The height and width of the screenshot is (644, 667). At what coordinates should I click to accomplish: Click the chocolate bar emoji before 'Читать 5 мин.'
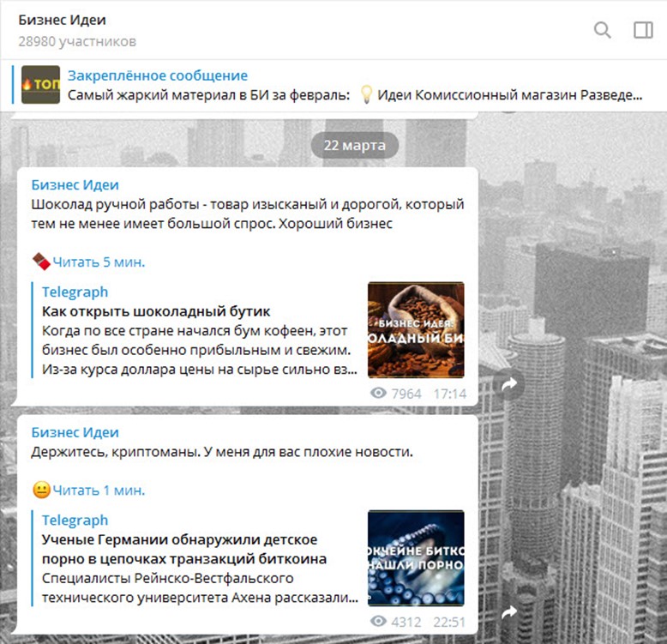point(41,262)
